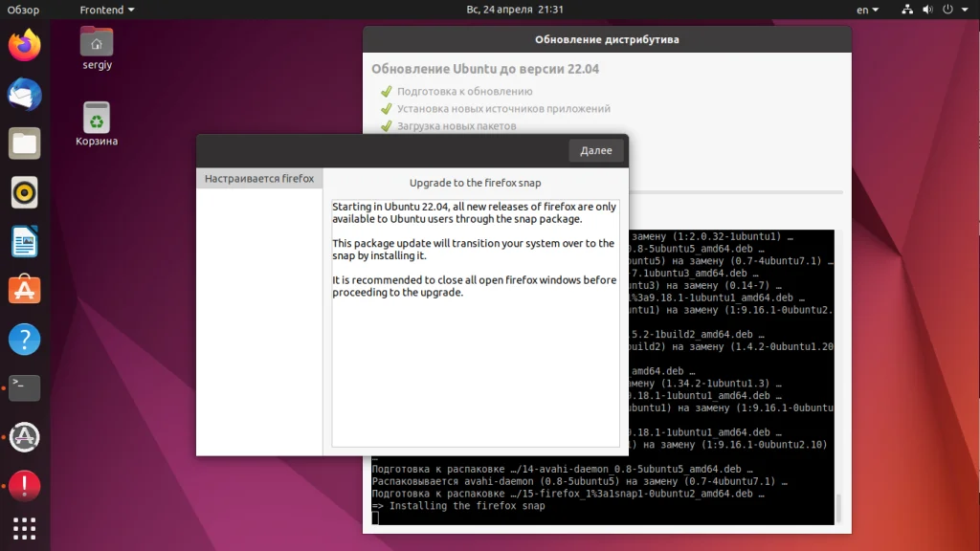Click the volume speaker indicator
Screen dimensions: 980x551
(x=926, y=9)
